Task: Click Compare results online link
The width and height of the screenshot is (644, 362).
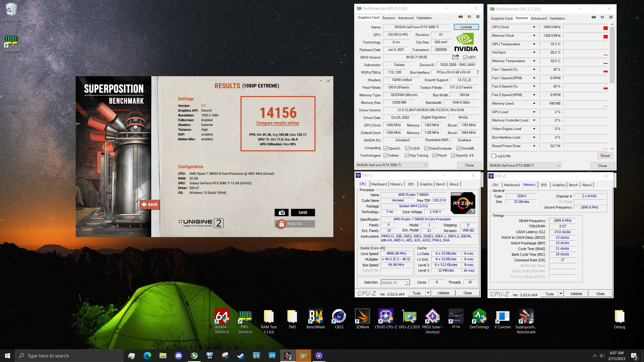Action: [278, 123]
